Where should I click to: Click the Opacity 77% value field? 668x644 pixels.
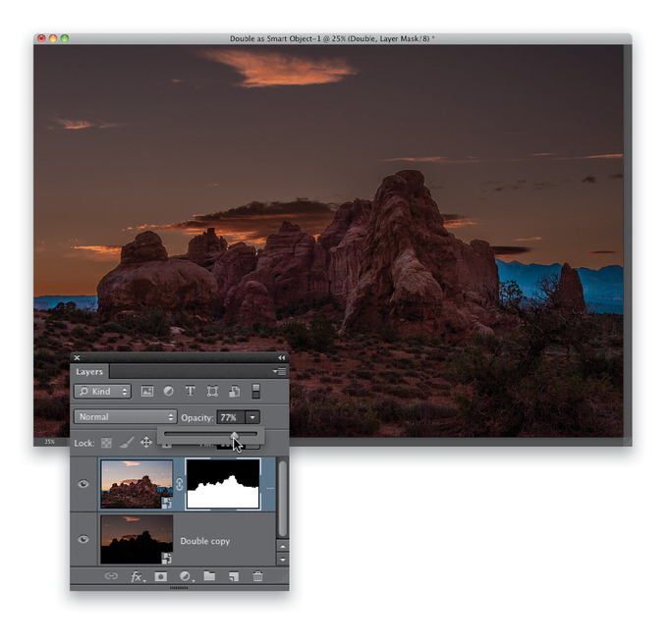(231, 417)
